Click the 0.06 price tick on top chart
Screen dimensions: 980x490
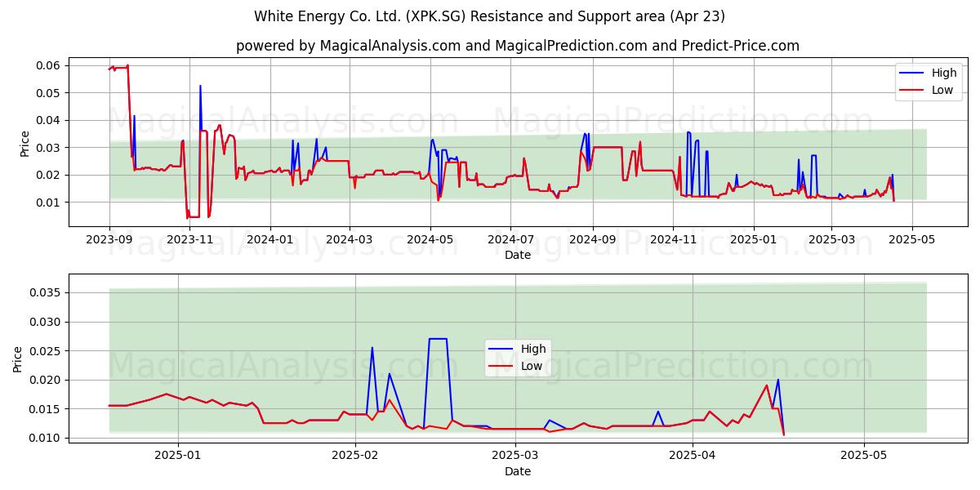point(50,65)
